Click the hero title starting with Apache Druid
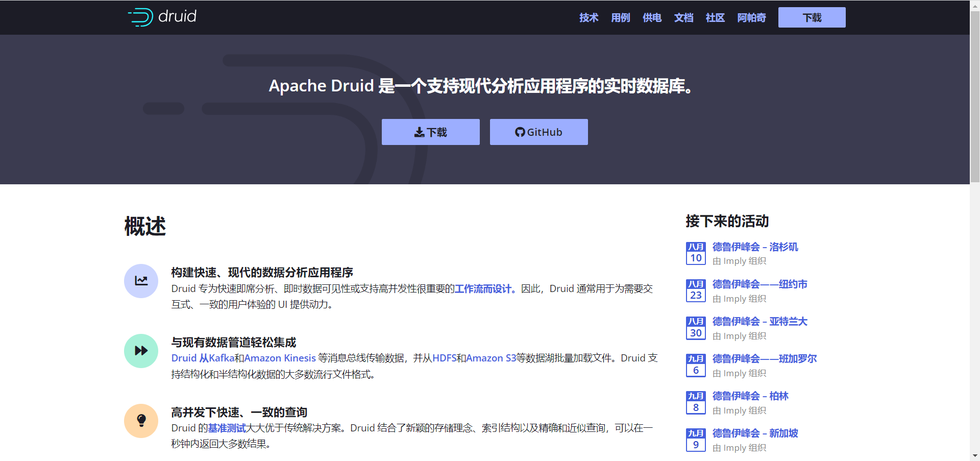The width and height of the screenshot is (980, 461). (x=481, y=86)
